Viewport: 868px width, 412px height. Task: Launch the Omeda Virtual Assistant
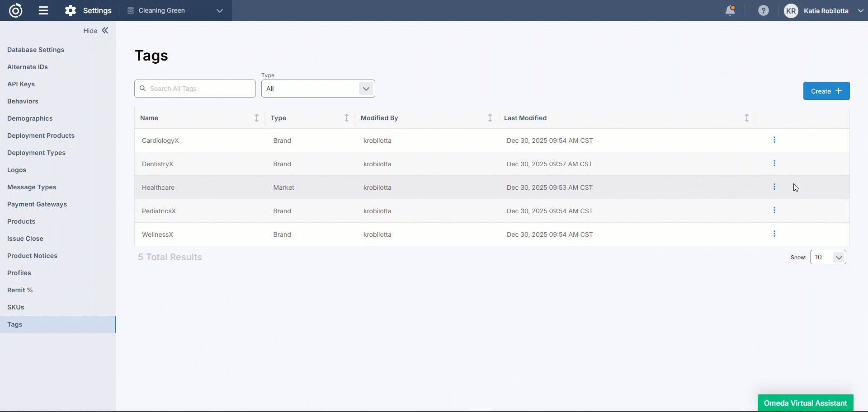(805, 403)
